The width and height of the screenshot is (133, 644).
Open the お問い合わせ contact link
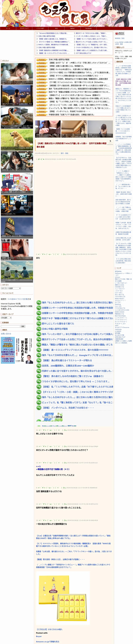pyautogui.click(x=6, y=333)
